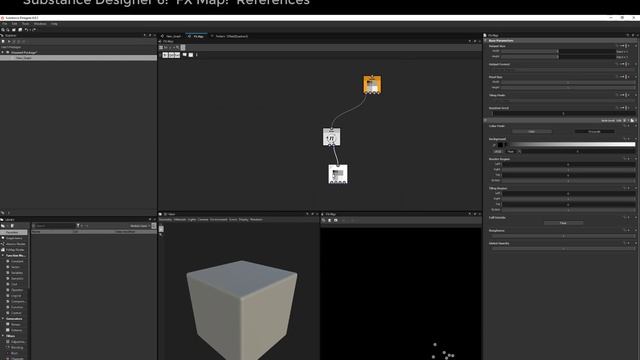Select Graph Items category in Library
Viewport: 640px width, 360px height.
[14, 238]
